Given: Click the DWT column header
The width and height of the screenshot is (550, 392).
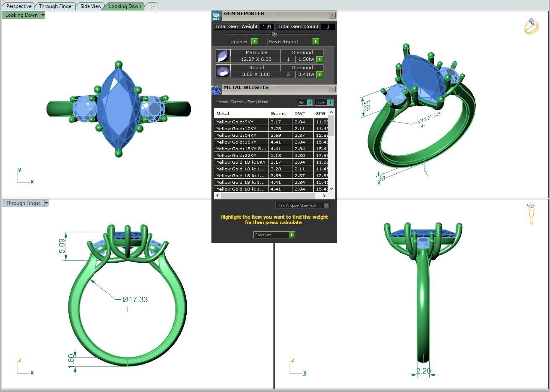Looking at the screenshot, I should [303, 113].
